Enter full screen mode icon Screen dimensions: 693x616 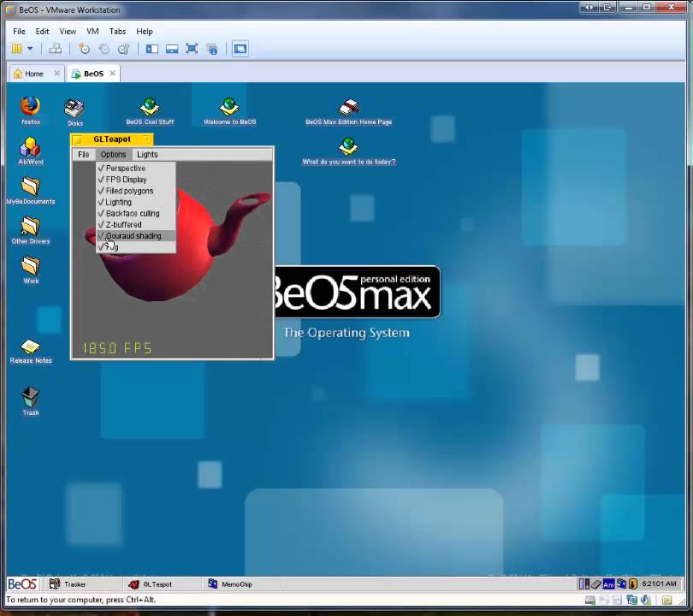(x=192, y=49)
